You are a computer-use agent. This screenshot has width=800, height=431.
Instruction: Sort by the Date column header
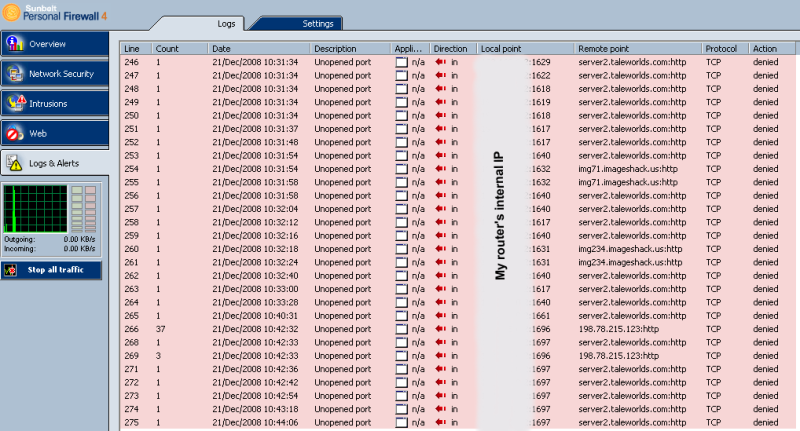pos(259,48)
